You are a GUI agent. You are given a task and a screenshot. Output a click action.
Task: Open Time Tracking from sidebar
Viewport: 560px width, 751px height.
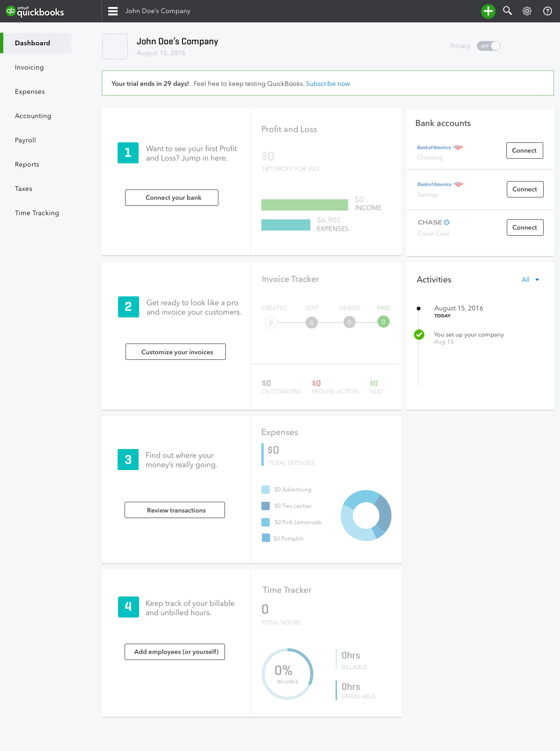coord(37,213)
